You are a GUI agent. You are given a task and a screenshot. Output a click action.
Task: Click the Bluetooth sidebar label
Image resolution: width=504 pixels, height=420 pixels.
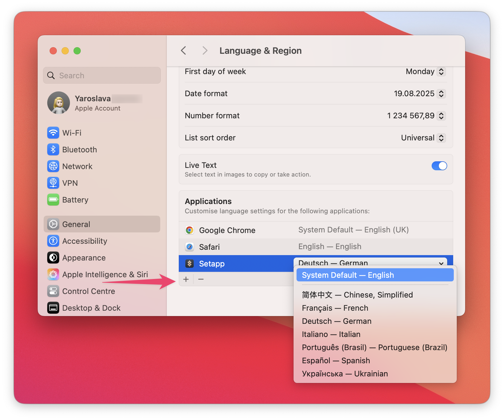[80, 149]
